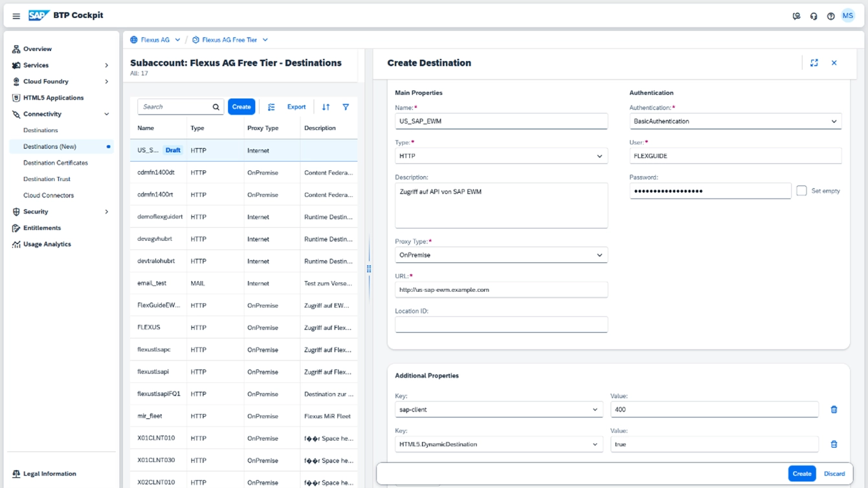Select the US_S... Draft destination row
The width and height of the screenshot is (868, 488).
click(244, 150)
